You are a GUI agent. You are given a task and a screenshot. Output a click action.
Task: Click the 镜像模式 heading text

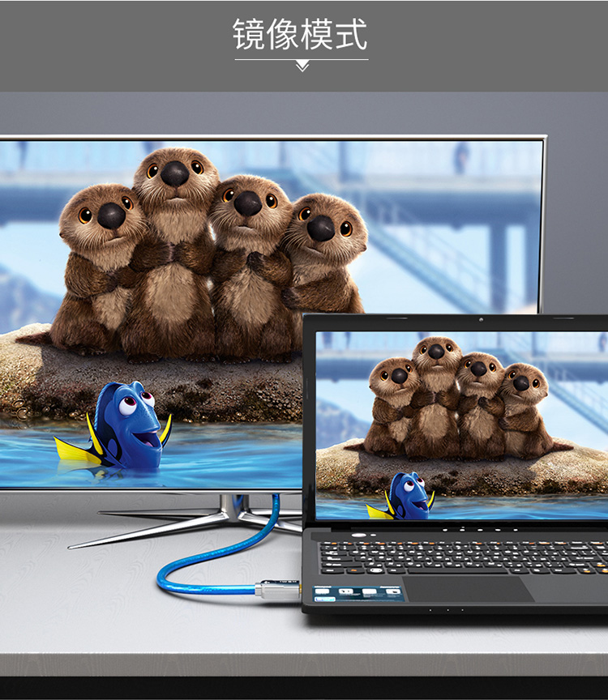[301, 34]
